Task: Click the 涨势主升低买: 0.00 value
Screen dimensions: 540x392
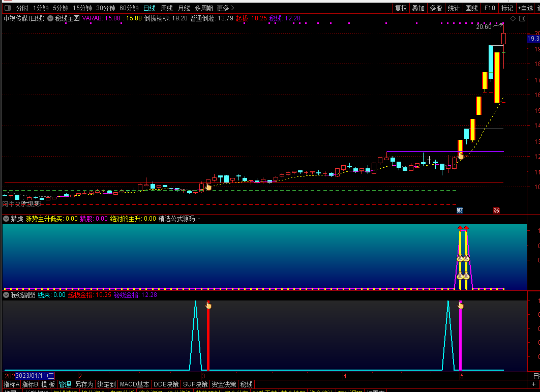Action: tap(52, 219)
